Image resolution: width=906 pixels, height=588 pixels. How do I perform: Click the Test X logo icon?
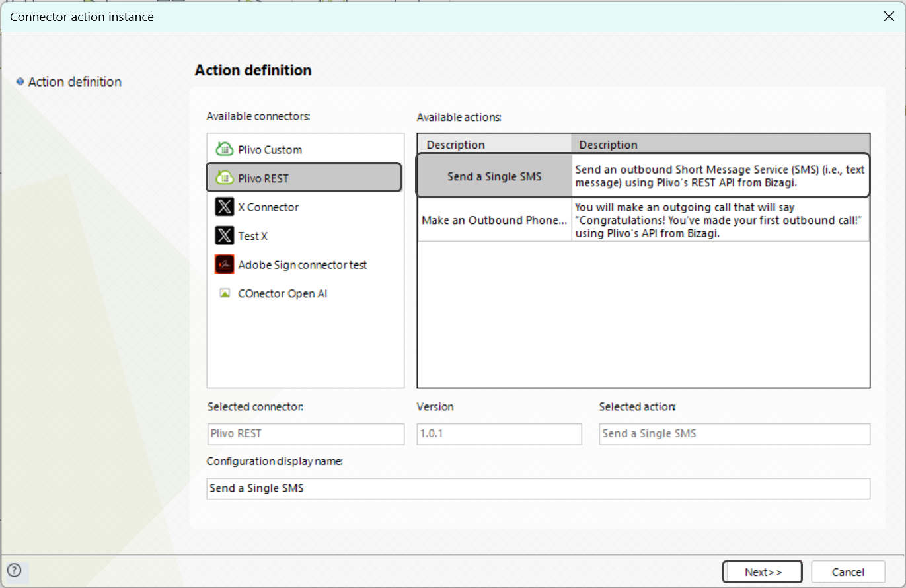point(225,235)
